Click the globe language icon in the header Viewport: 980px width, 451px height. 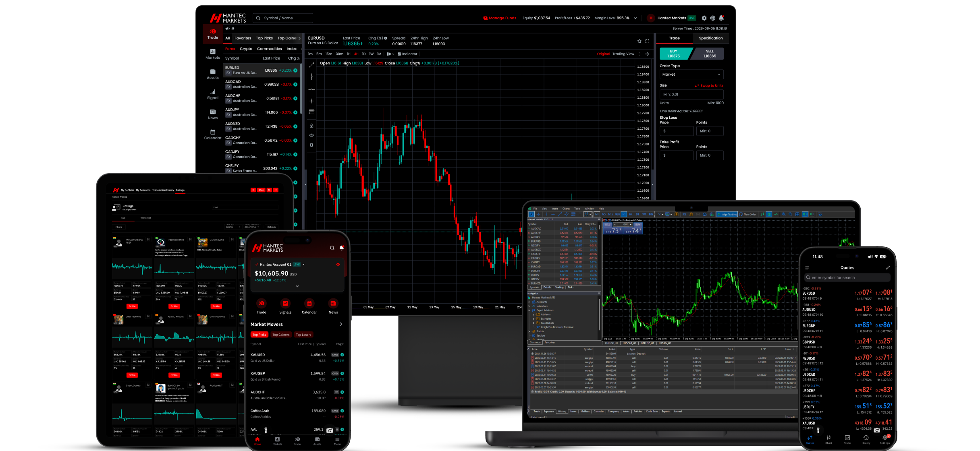tap(713, 18)
